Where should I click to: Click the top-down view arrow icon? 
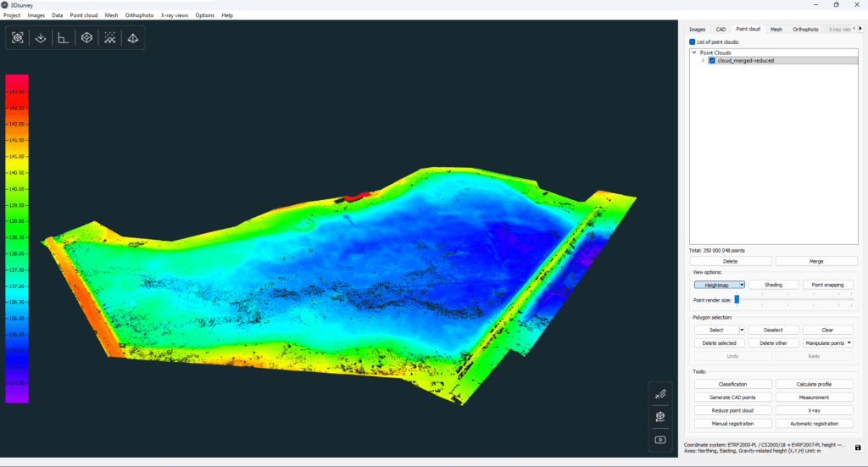(x=41, y=37)
